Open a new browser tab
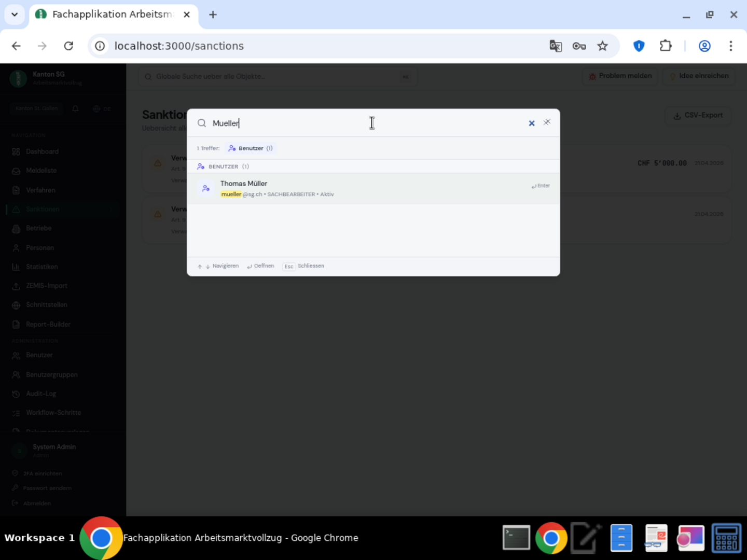Screen dimensions: 747x560 (x=213, y=15)
